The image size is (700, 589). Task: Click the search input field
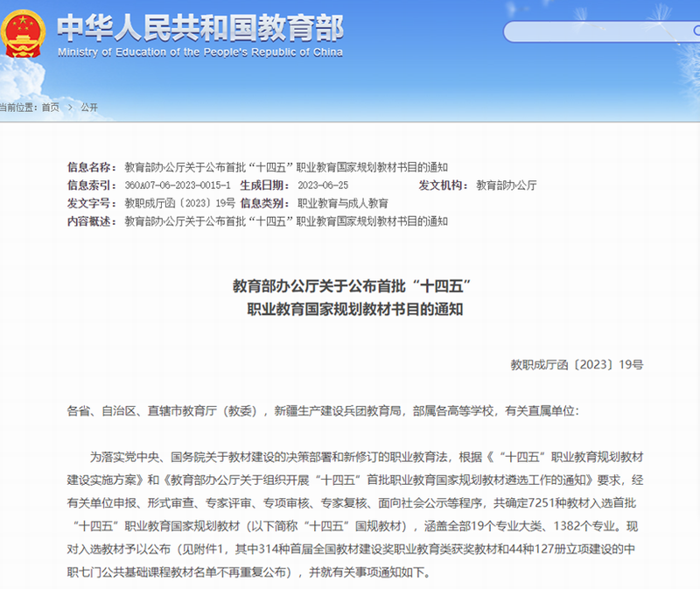coord(601,32)
